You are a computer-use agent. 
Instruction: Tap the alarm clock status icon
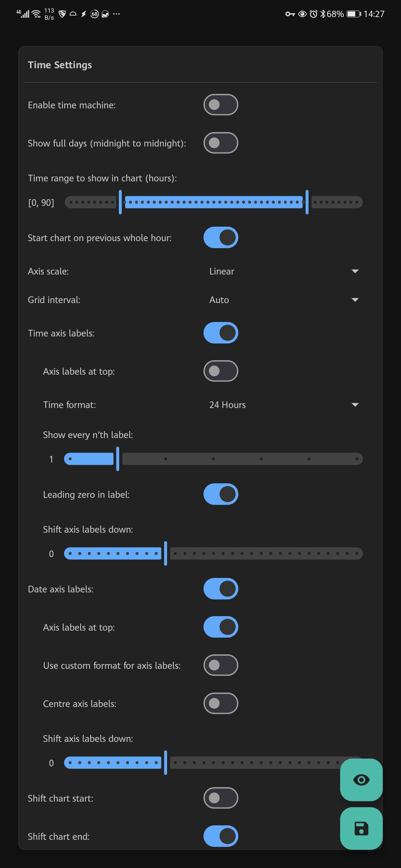pyautogui.click(x=313, y=14)
